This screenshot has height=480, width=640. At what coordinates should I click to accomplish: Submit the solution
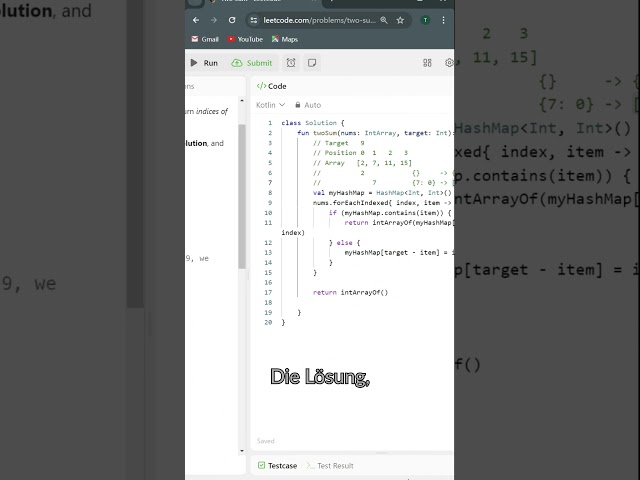pyautogui.click(x=251, y=63)
